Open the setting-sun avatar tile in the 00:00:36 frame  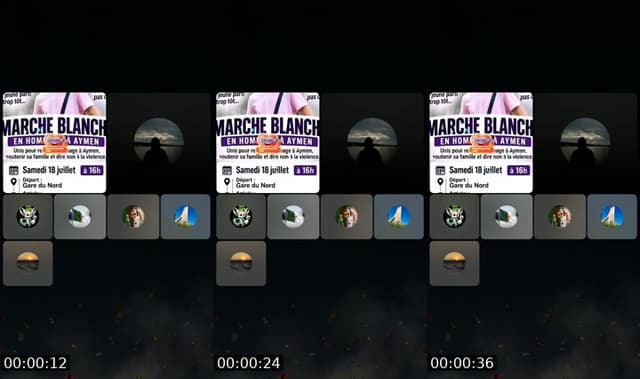[454, 264]
